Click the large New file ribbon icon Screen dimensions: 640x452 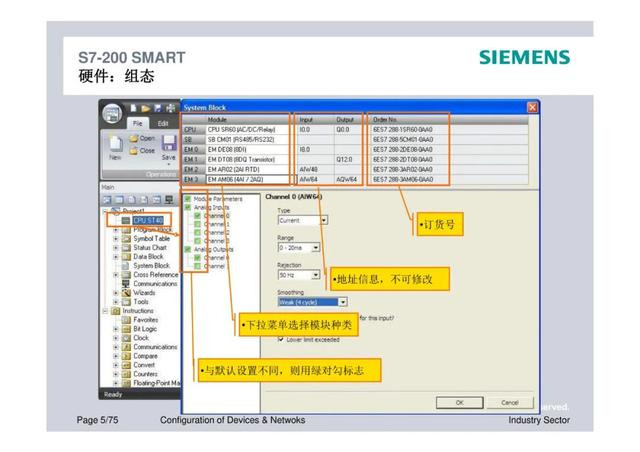116,143
